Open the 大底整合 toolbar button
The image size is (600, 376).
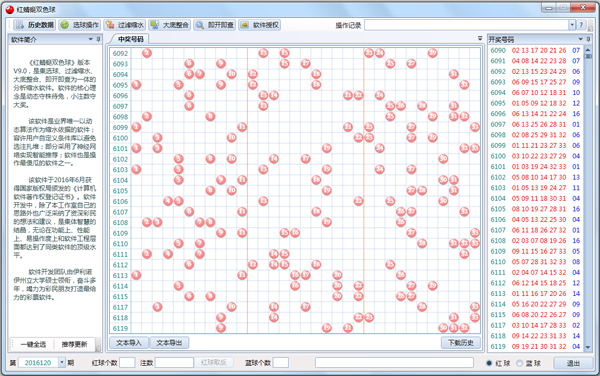point(170,25)
